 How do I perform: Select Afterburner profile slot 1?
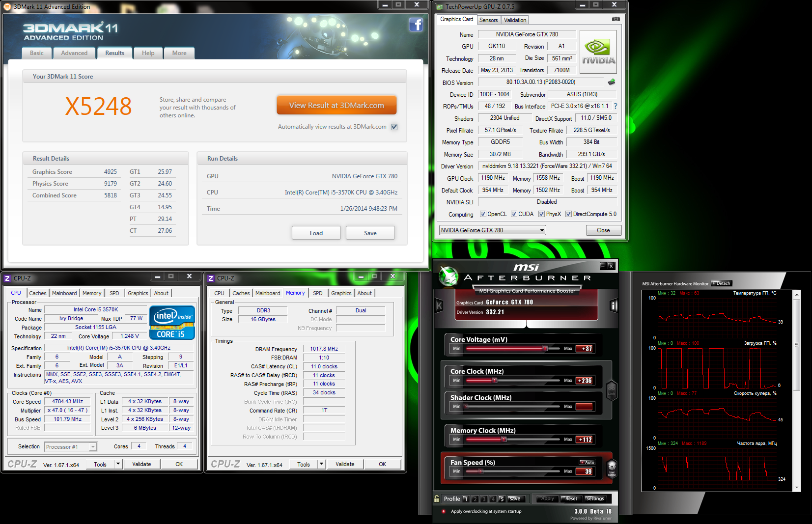(x=466, y=499)
